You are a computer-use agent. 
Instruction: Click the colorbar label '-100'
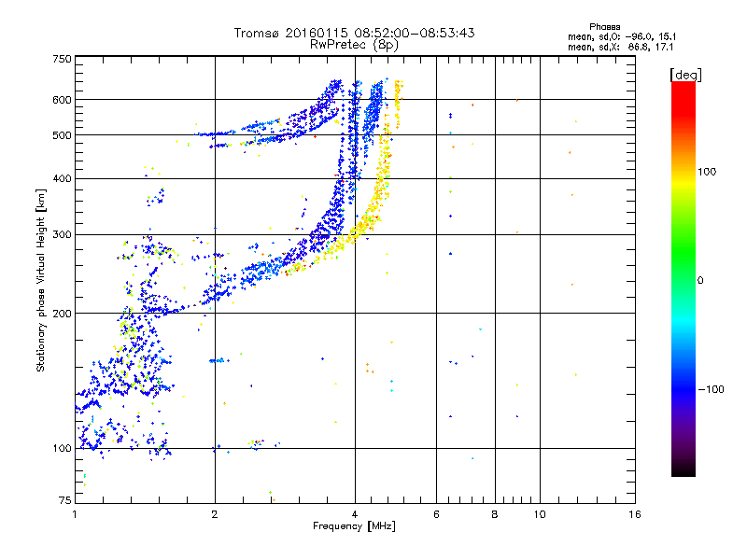(x=712, y=389)
